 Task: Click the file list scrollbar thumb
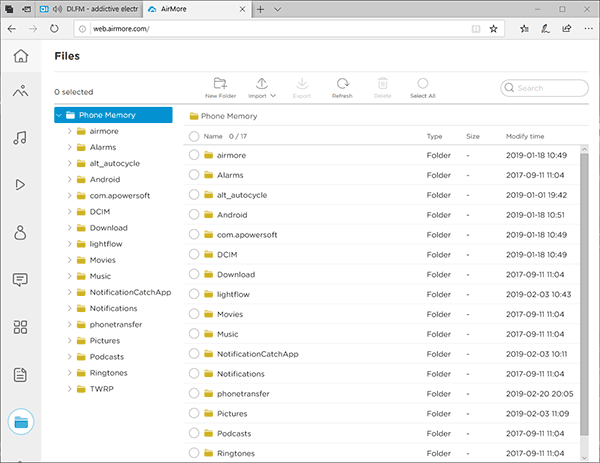pos(584,295)
